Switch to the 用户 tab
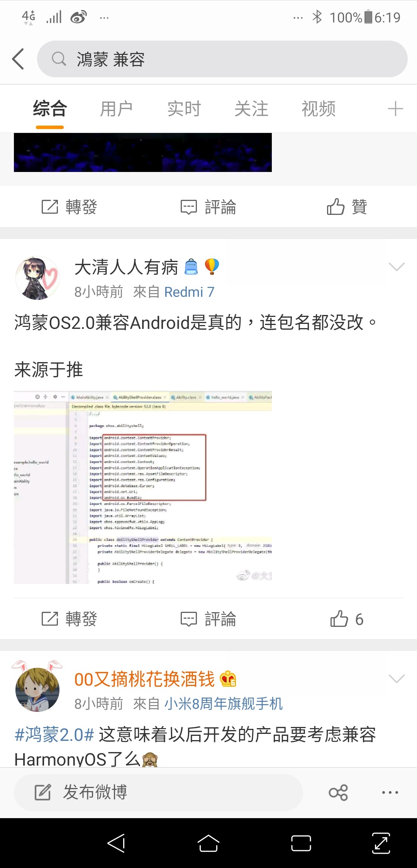The width and height of the screenshot is (417, 868). click(116, 109)
